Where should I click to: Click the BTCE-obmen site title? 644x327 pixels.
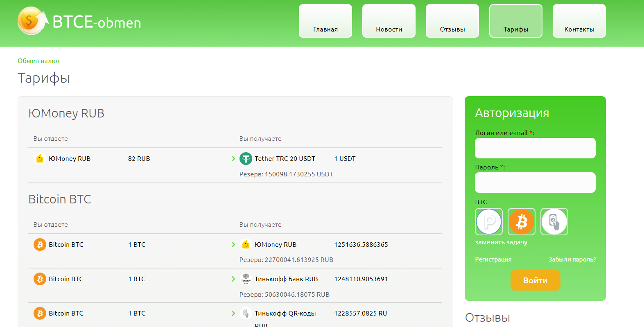click(97, 22)
